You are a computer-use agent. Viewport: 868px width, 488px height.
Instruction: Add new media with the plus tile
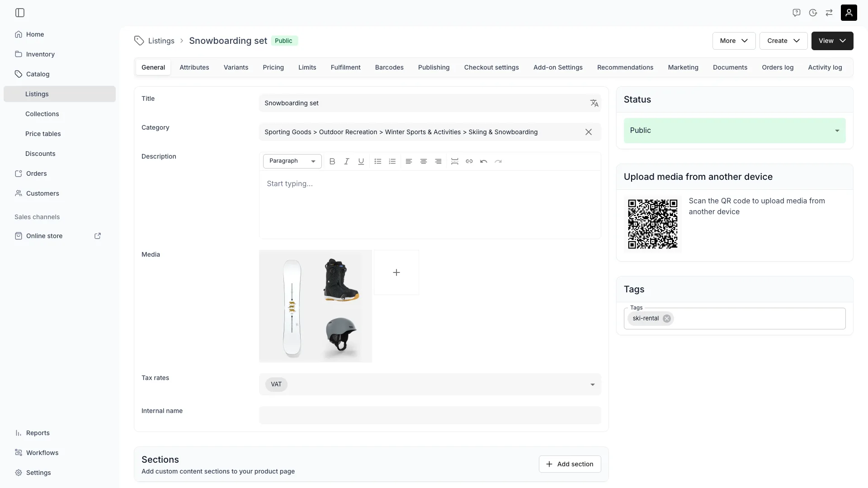click(396, 272)
